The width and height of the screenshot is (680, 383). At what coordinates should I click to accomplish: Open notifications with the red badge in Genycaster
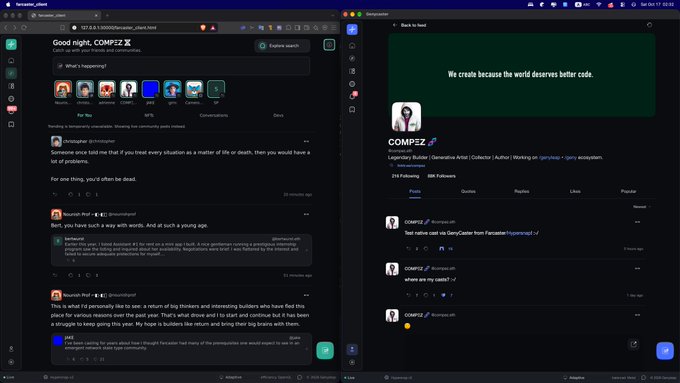(x=353, y=96)
